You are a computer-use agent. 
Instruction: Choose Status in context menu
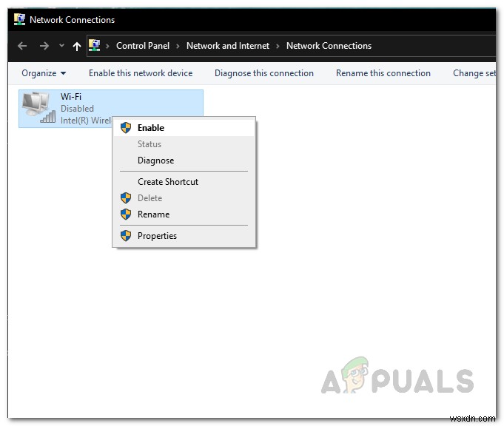click(184, 144)
